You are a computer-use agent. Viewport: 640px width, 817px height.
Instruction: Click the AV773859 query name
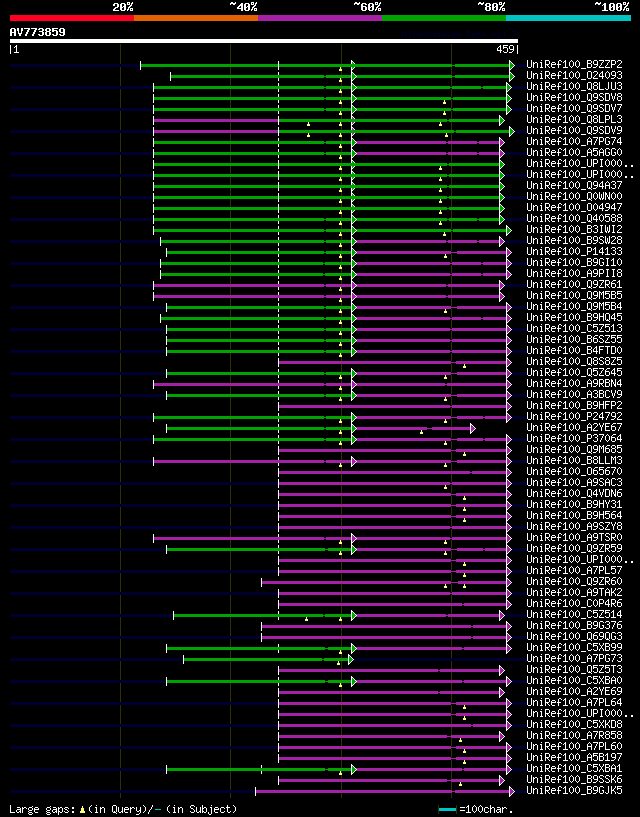(38, 32)
